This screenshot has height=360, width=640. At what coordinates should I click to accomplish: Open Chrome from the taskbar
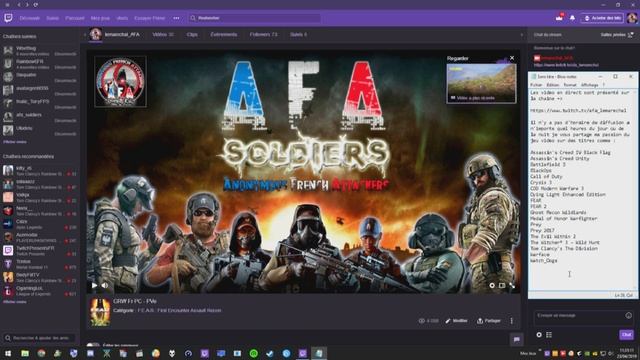click(x=41, y=353)
